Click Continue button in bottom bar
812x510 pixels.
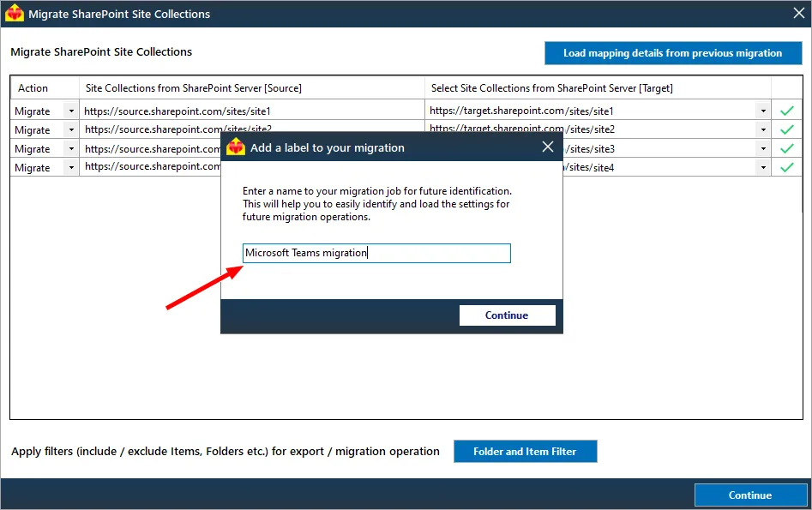click(750, 495)
